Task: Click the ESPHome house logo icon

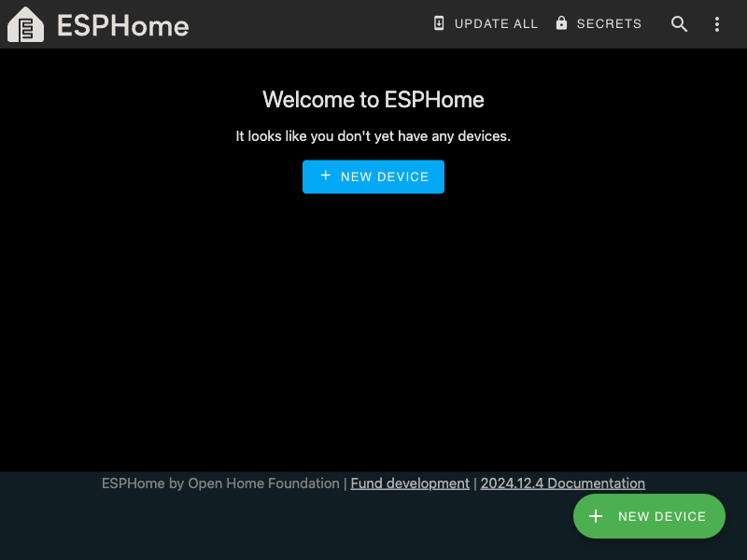Action: click(x=26, y=24)
